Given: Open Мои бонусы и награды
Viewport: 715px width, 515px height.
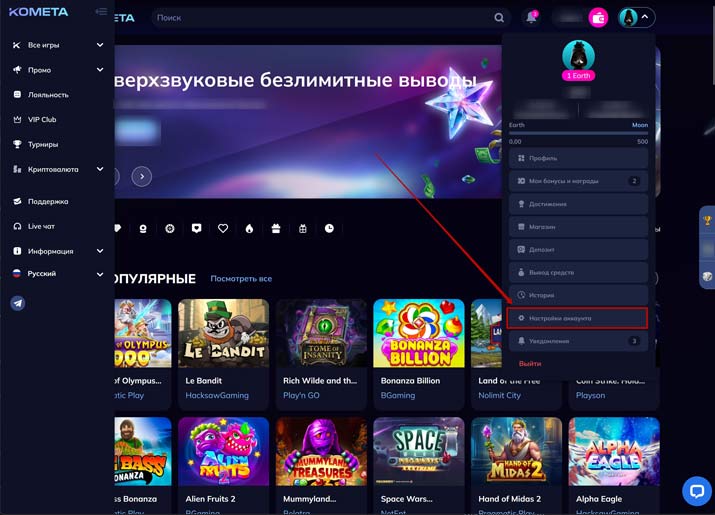Looking at the screenshot, I should (x=578, y=181).
